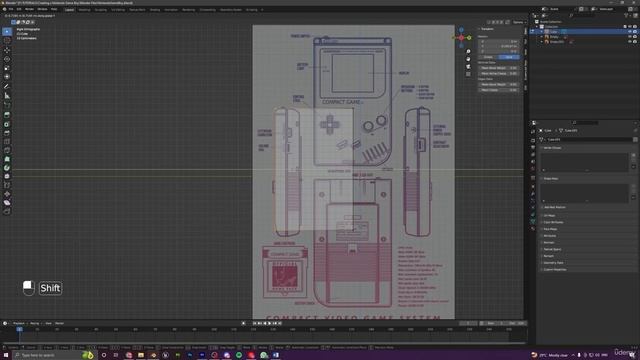Viewport: 640px width, 360px height.
Task: Adjust Vertices Data Mean Bevel Weight field
Action: [x=498, y=68]
